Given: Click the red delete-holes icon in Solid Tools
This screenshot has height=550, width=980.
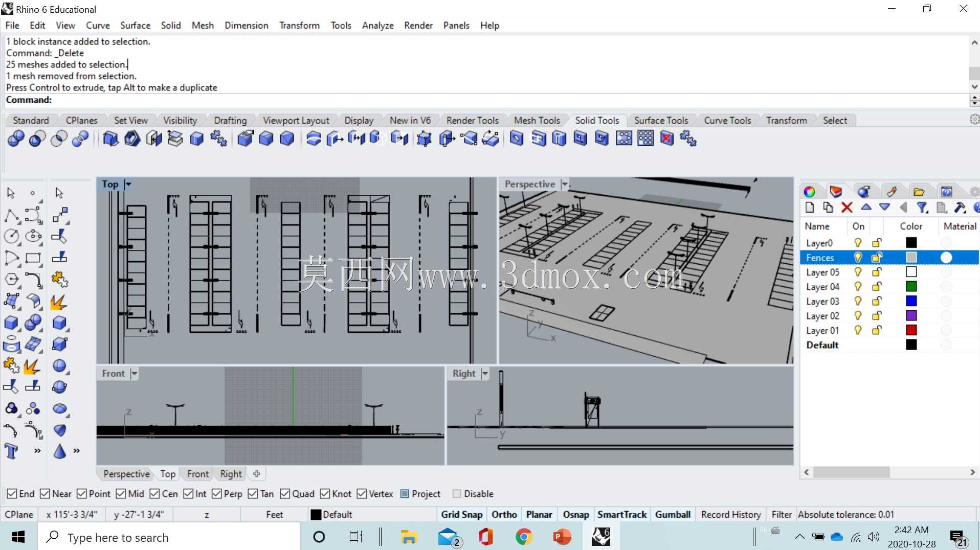Looking at the screenshot, I should click(667, 139).
